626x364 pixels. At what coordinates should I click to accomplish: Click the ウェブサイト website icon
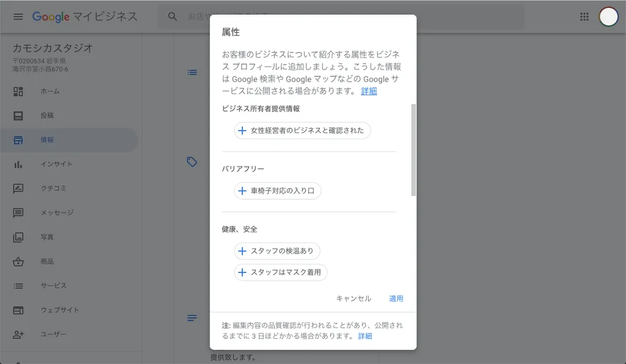[18, 310]
